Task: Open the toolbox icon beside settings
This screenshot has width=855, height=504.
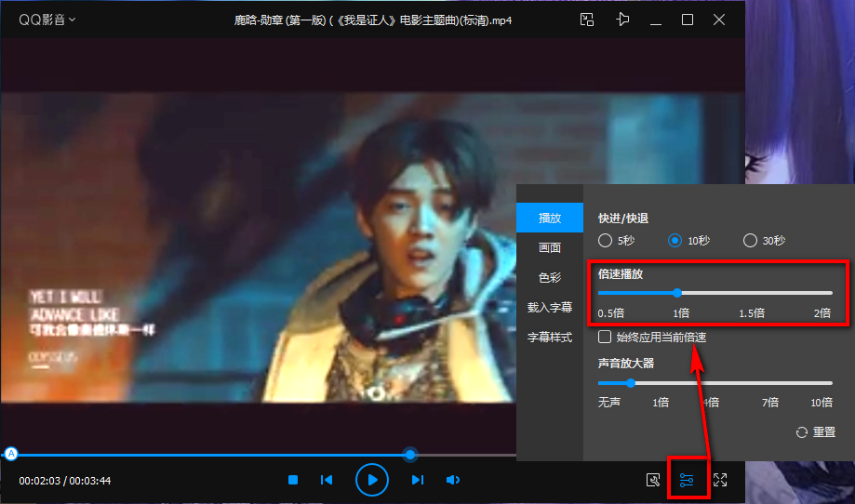Action: pos(653,480)
